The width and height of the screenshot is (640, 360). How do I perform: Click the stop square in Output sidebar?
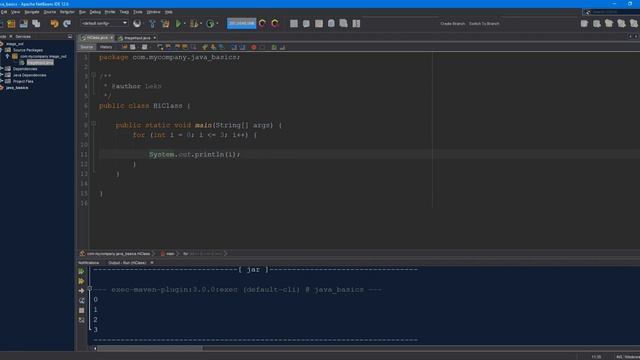(81, 310)
